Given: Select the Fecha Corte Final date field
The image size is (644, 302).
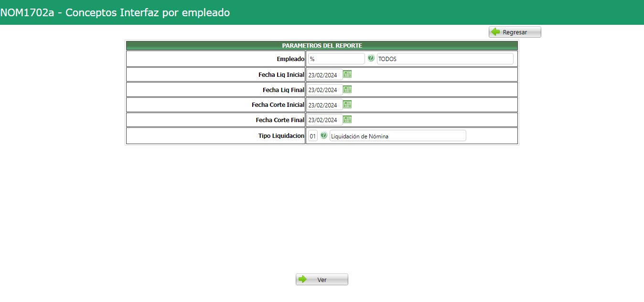Looking at the screenshot, I should pos(323,120).
